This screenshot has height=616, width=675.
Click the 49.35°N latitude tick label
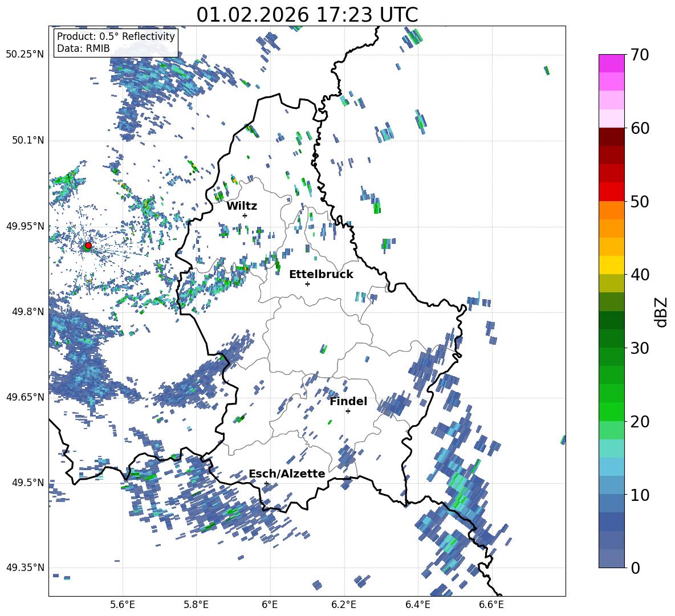coord(25,568)
